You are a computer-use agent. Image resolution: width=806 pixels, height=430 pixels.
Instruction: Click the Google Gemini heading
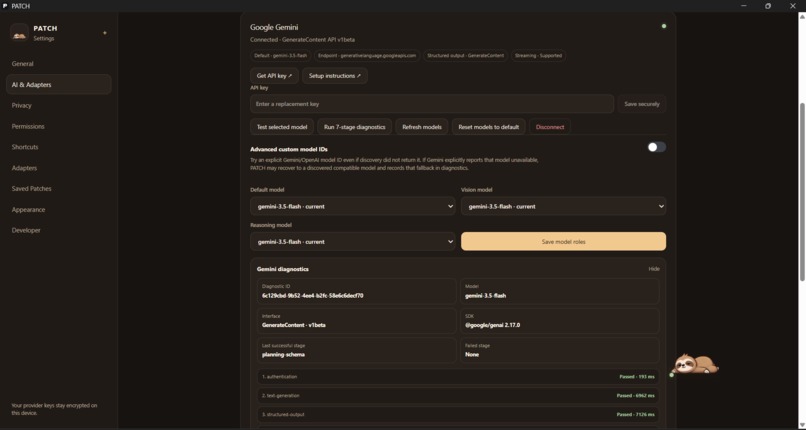pyautogui.click(x=274, y=27)
